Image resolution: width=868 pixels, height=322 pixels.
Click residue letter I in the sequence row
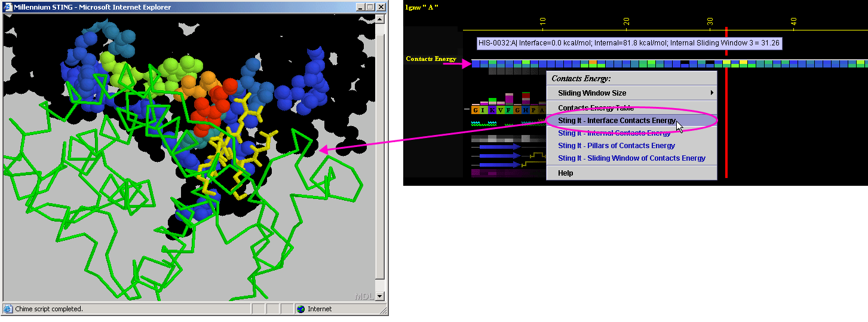(x=484, y=110)
